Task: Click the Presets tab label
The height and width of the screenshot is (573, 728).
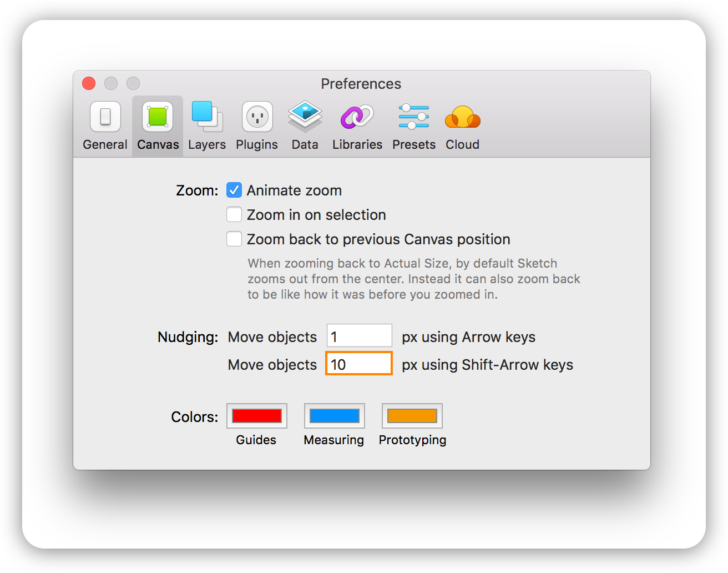Action: (x=414, y=145)
